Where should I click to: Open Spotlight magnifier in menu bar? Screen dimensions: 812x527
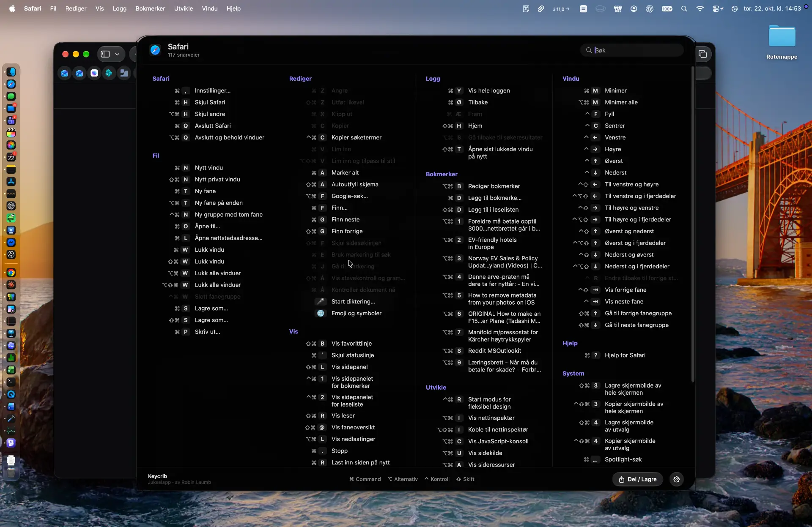click(684, 8)
